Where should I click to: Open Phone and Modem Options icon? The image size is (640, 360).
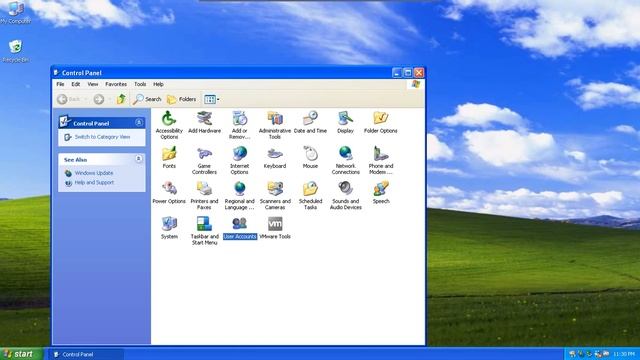[x=380, y=160]
